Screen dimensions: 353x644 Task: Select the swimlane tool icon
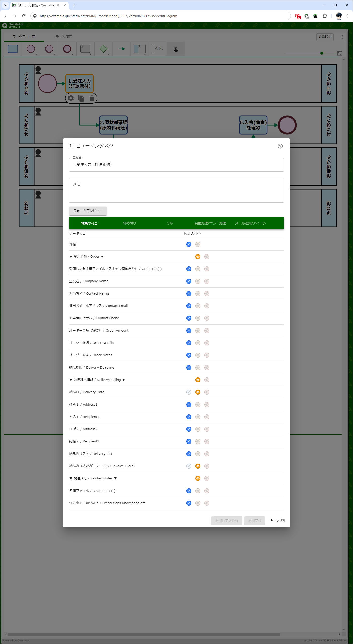[x=139, y=49]
